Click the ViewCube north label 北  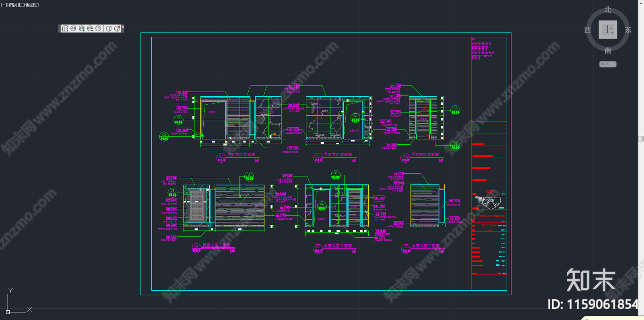click(x=608, y=10)
